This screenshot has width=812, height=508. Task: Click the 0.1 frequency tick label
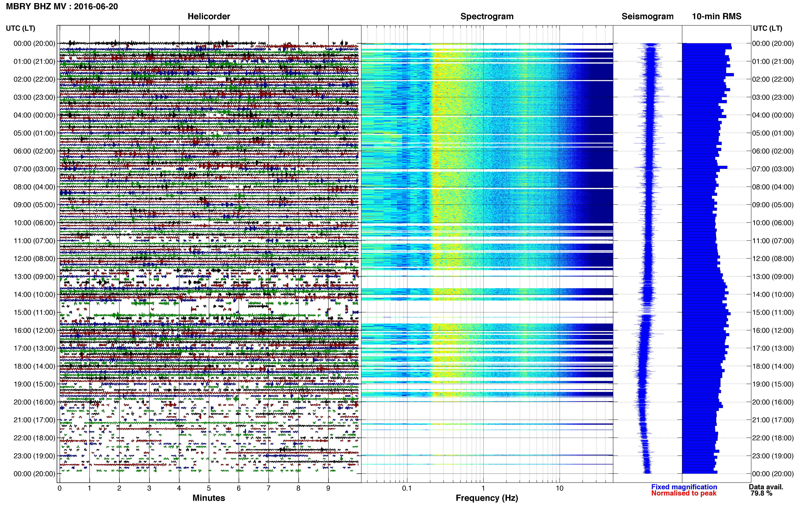(x=407, y=488)
